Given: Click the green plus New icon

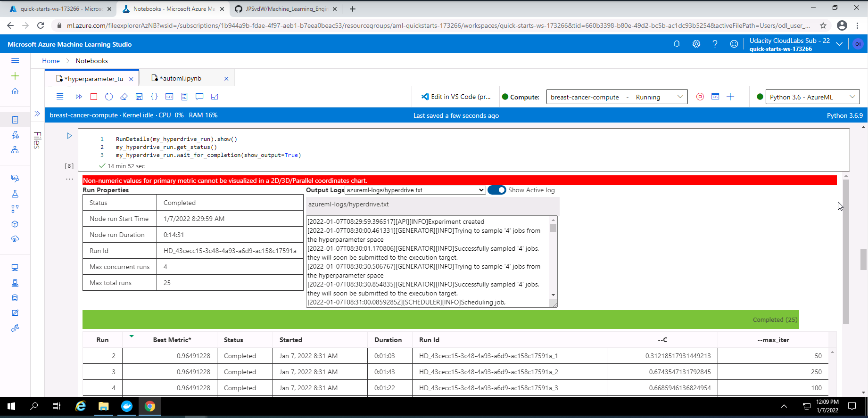Looking at the screenshot, I should (15, 76).
